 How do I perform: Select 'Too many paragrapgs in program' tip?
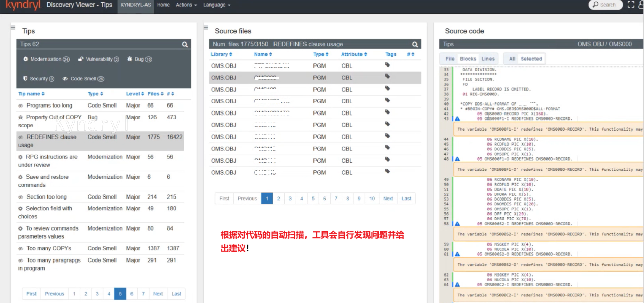(x=100, y=264)
